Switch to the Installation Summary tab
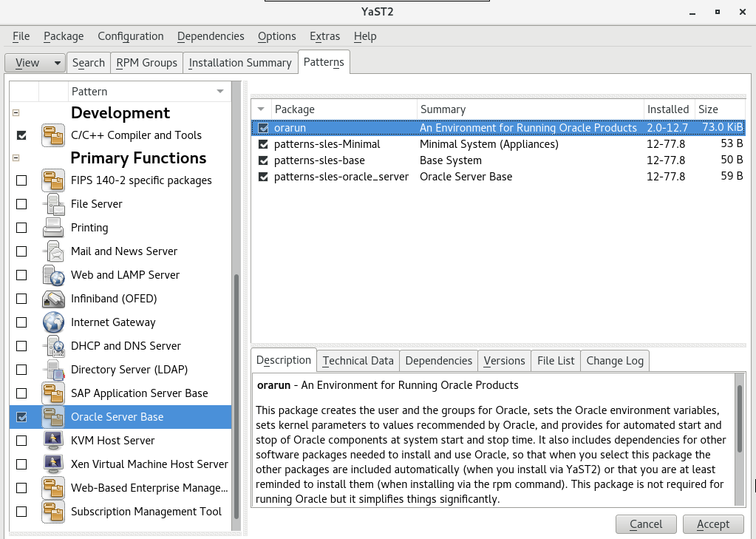Screen dimensions: 756x539 pos(240,63)
